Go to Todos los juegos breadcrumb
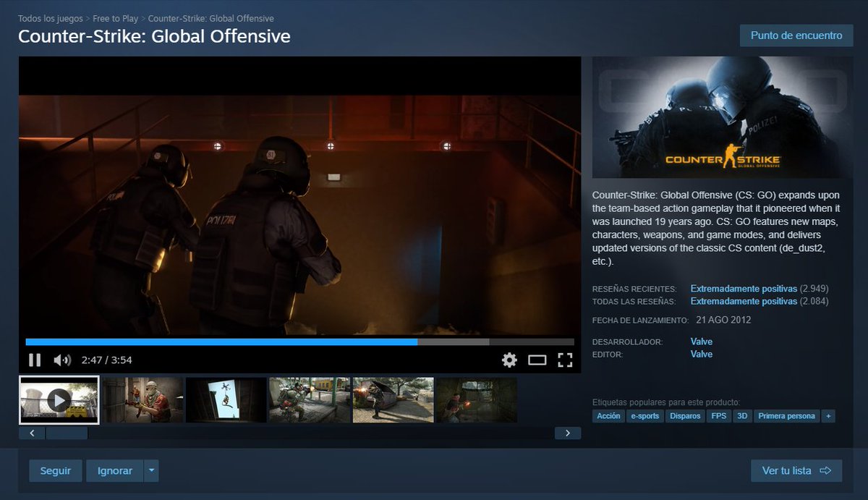The height and width of the screenshot is (500, 868). (51, 18)
